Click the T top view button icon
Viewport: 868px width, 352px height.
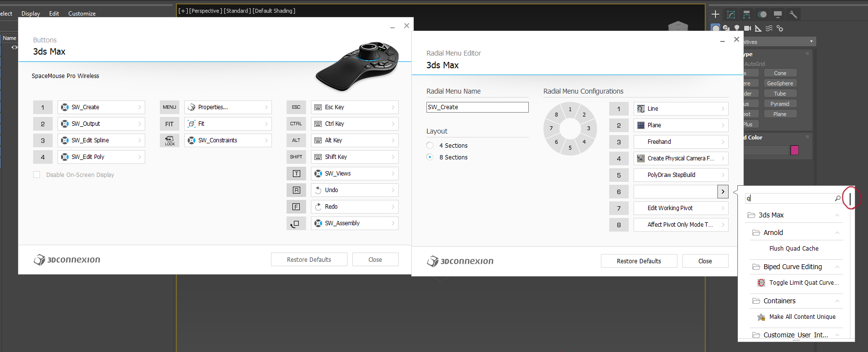coord(296,174)
